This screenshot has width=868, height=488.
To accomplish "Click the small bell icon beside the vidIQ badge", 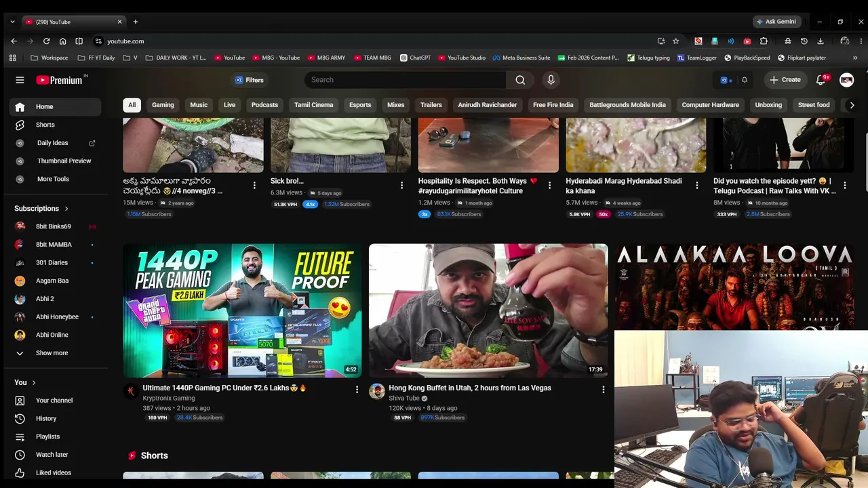I will tap(744, 80).
